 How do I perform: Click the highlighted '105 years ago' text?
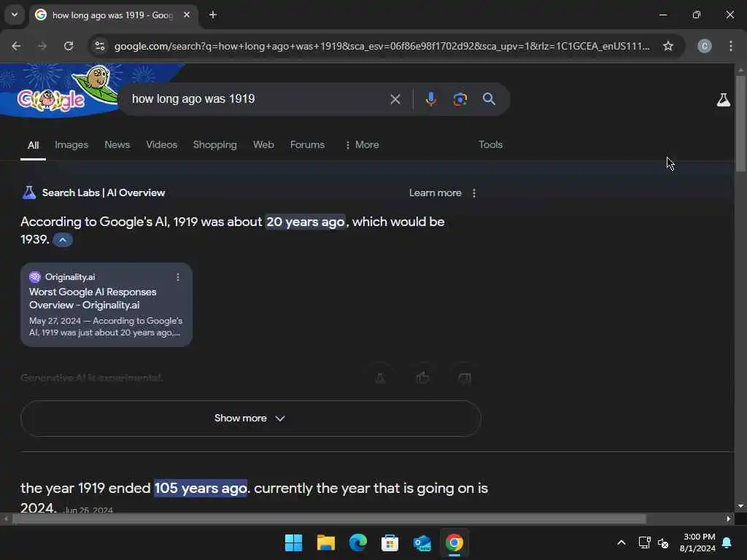201,488
